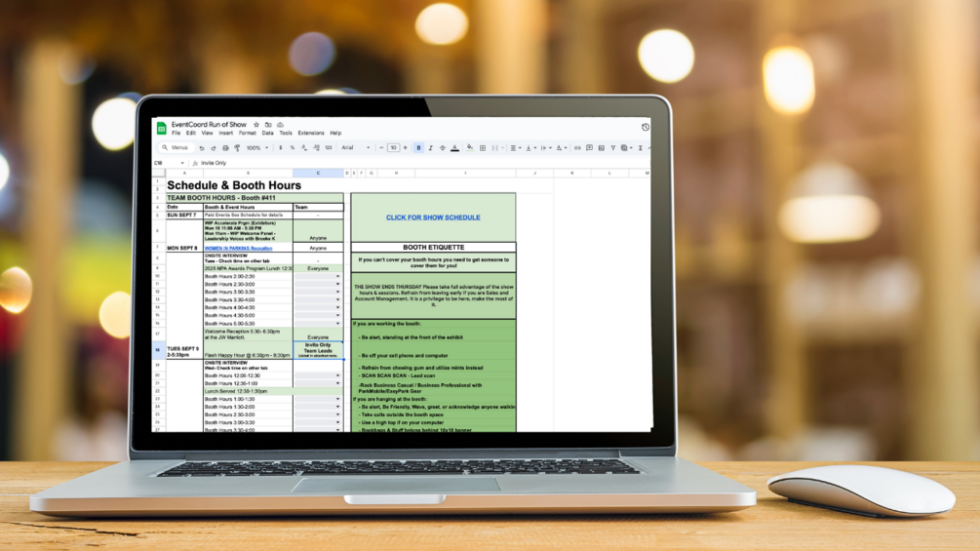Open horizontal align dropdown
This screenshot has height=551, width=980.
[516, 148]
